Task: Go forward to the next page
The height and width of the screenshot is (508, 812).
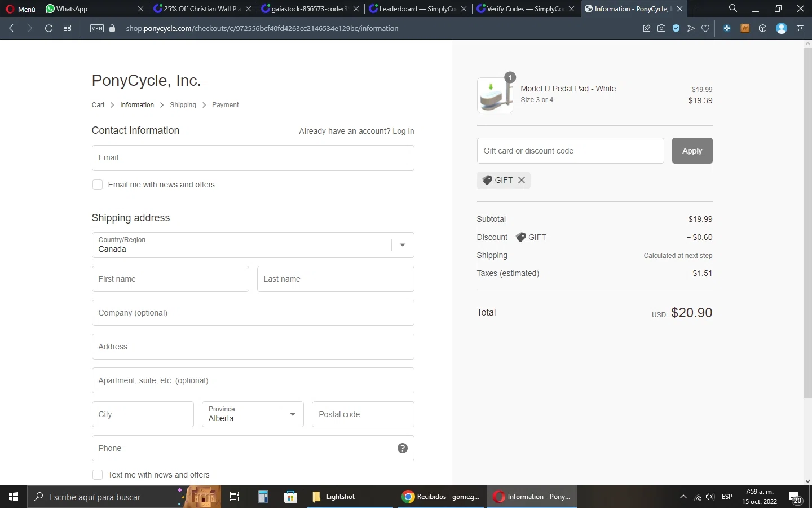Action: coord(30,28)
